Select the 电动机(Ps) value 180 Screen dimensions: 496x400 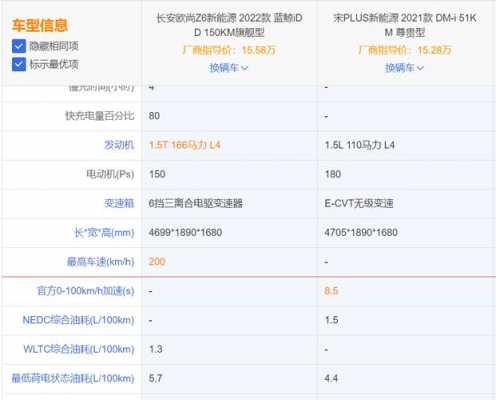[x=333, y=174]
